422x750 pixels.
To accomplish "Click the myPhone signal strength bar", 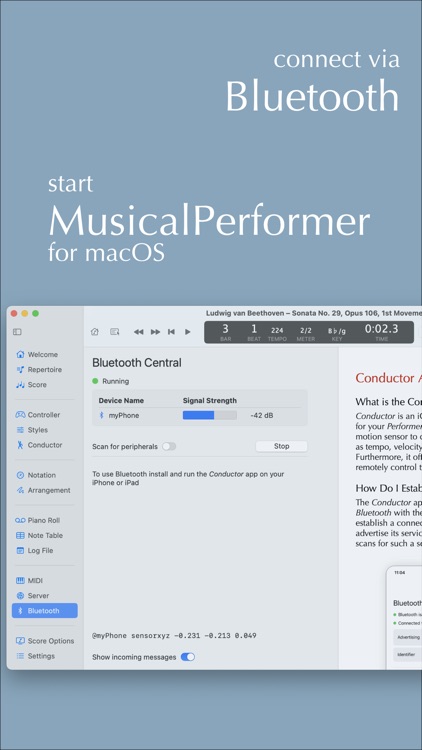I will click(210, 416).
